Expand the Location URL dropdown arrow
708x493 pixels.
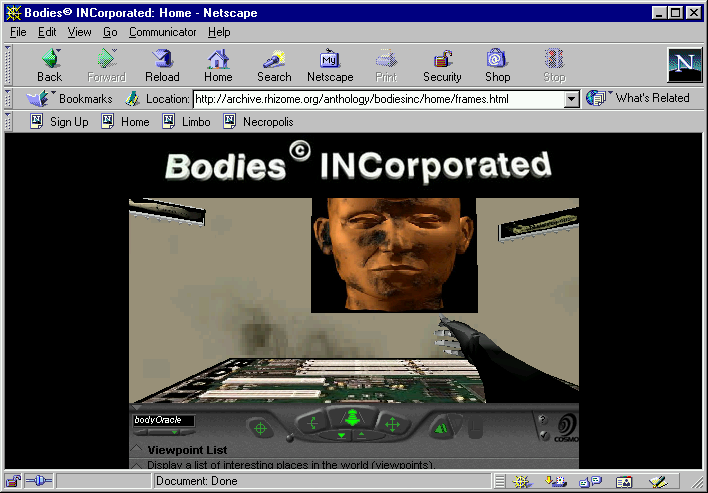tap(572, 99)
